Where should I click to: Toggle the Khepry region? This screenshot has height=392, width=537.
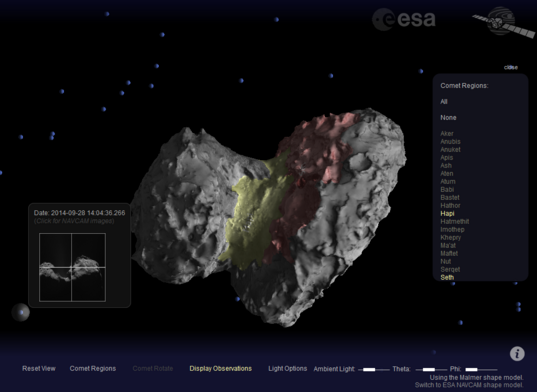tap(451, 237)
